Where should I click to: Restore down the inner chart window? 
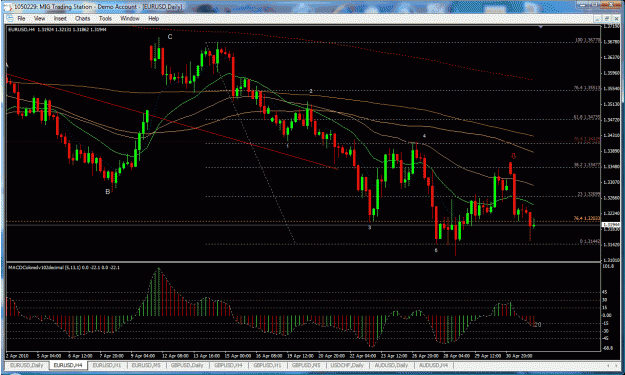tap(606, 18)
